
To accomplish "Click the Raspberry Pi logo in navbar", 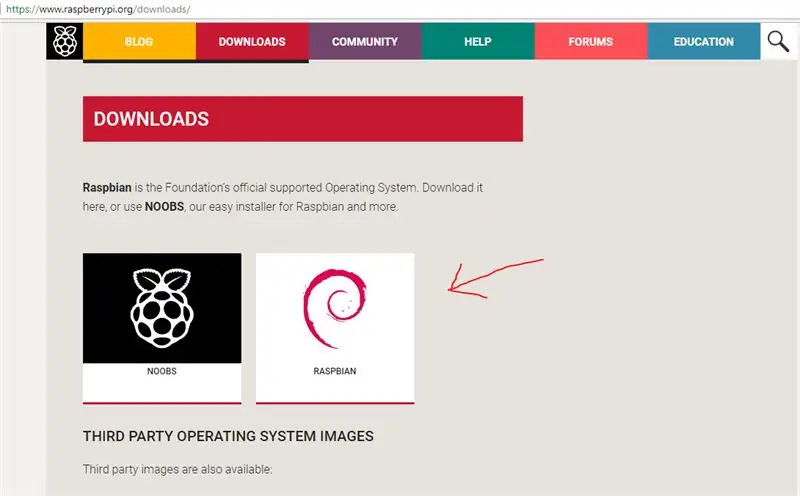I will pyautogui.click(x=65, y=41).
